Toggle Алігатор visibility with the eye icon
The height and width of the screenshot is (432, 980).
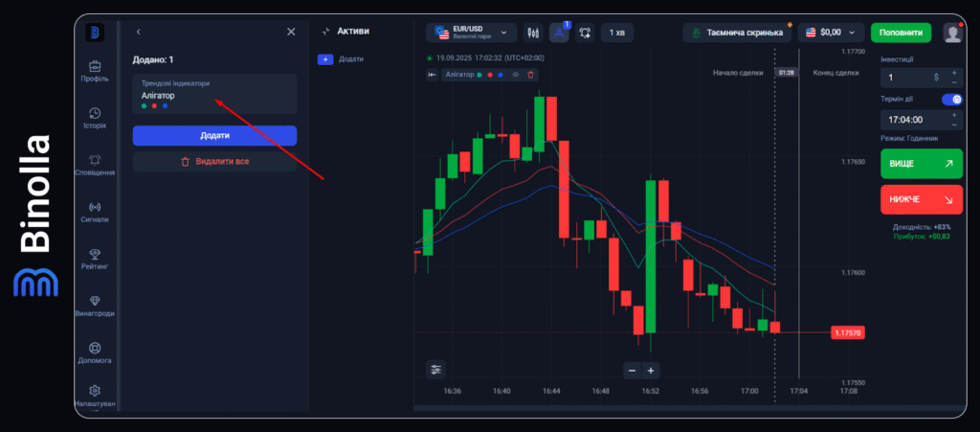516,75
